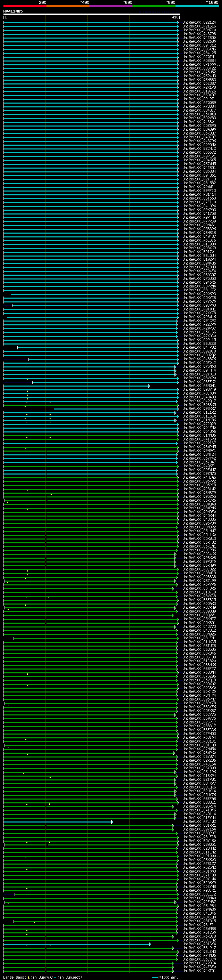Open hit UniRef100_O82680
Viewport: 222px width, 980px height.
pyautogui.click(x=199, y=41)
